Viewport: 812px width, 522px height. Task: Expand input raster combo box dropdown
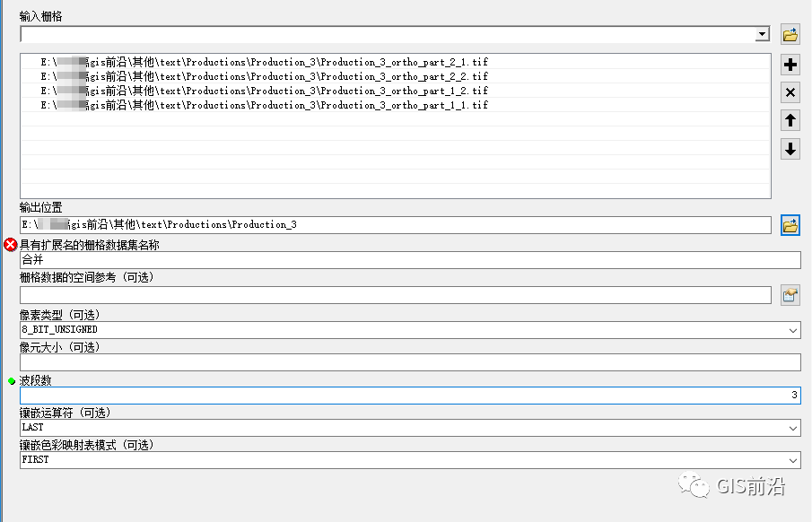(762, 35)
